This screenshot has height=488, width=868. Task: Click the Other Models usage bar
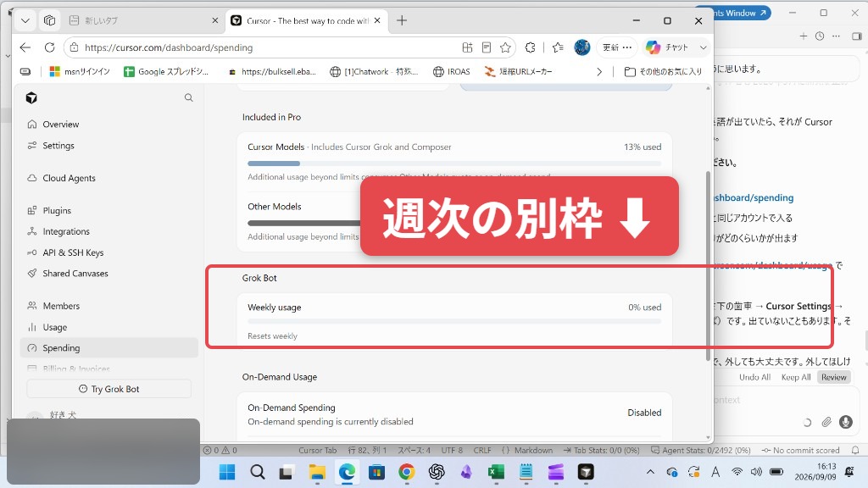click(x=303, y=224)
